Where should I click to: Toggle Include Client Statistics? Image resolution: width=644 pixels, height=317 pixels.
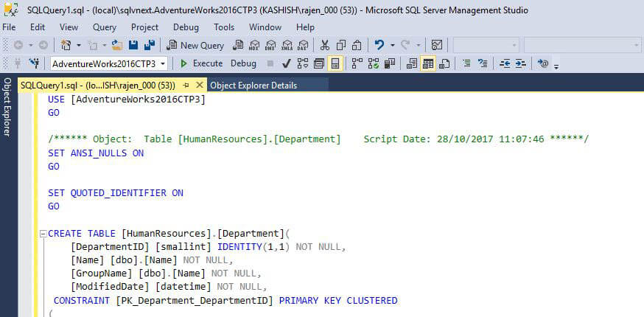click(389, 63)
